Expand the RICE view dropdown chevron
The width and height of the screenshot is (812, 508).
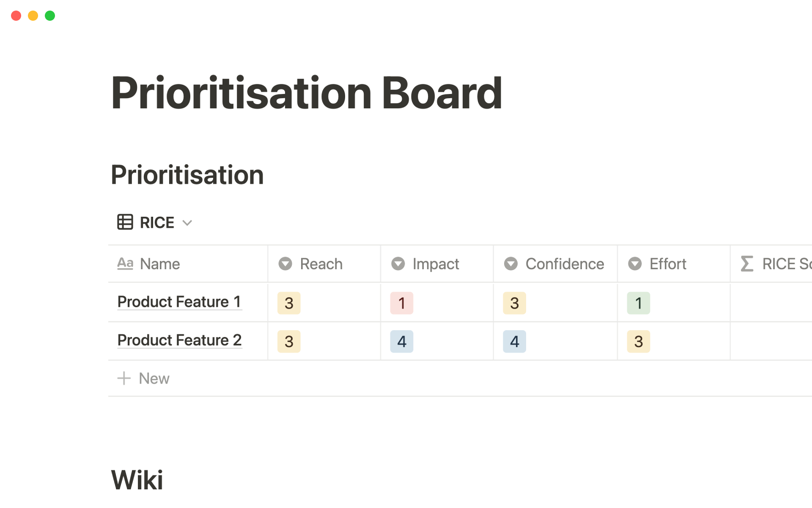tap(187, 223)
